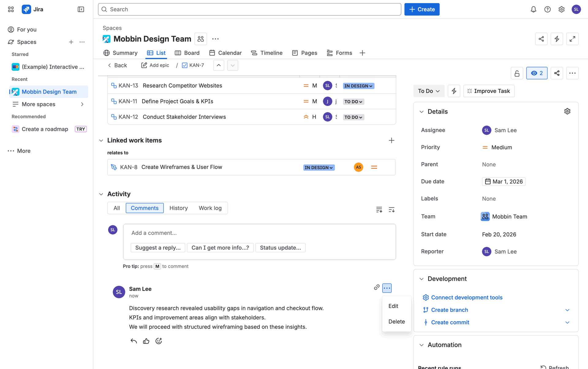Click lightning automation icon beside To Do
Image resolution: width=588 pixels, height=369 pixels.
(454, 91)
